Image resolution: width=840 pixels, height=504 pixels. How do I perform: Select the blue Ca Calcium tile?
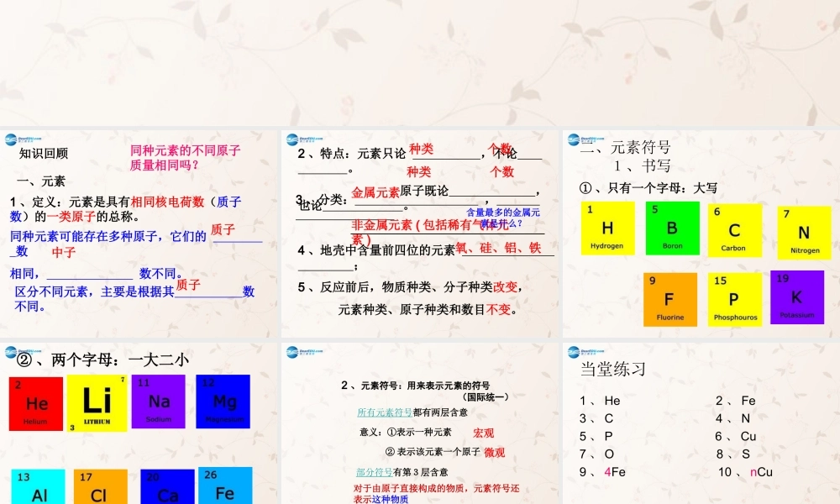coord(166,486)
